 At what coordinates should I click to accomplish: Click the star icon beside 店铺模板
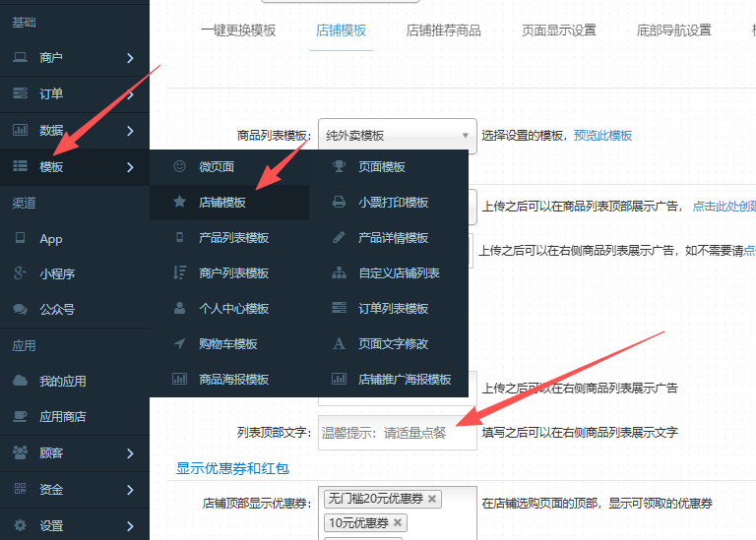pyautogui.click(x=179, y=203)
